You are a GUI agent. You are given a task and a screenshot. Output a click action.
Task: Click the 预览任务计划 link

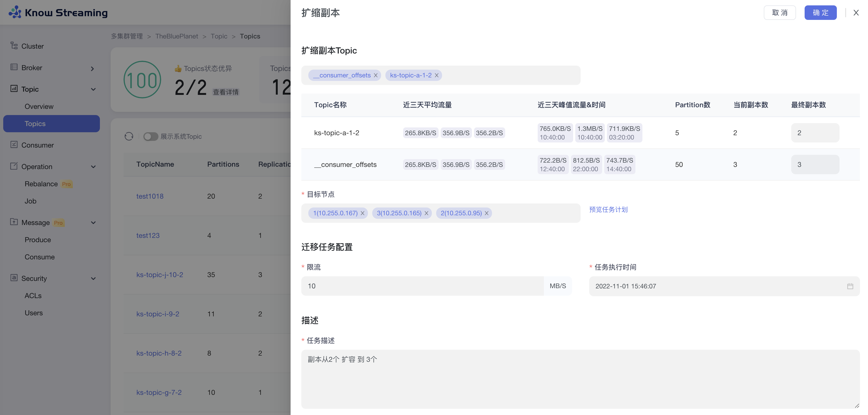pyautogui.click(x=608, y=209)
